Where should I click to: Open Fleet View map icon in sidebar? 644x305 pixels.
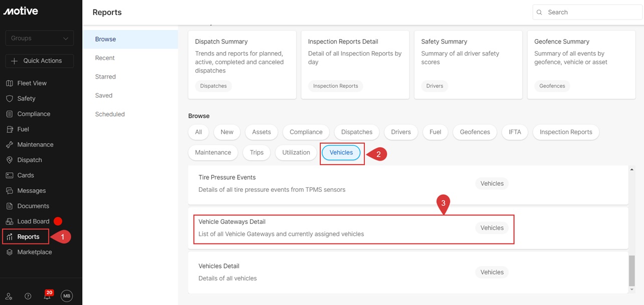(9, 83)
